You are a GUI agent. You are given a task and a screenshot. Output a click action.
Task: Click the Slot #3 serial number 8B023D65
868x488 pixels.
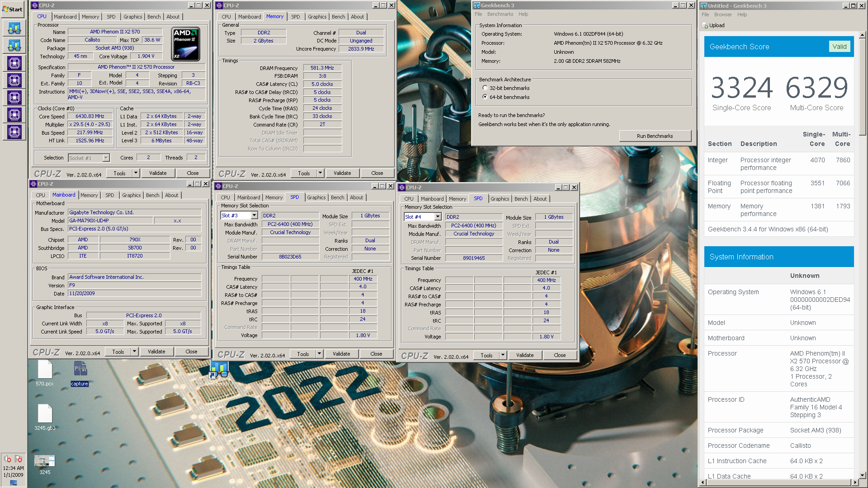(x=290, y=257)
